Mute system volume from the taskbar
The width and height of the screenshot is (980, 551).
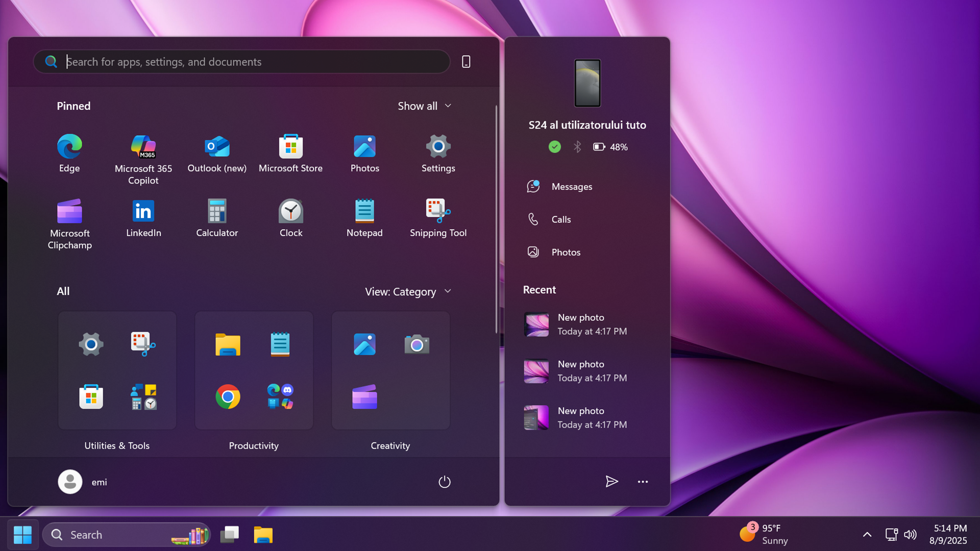[911, 534]
